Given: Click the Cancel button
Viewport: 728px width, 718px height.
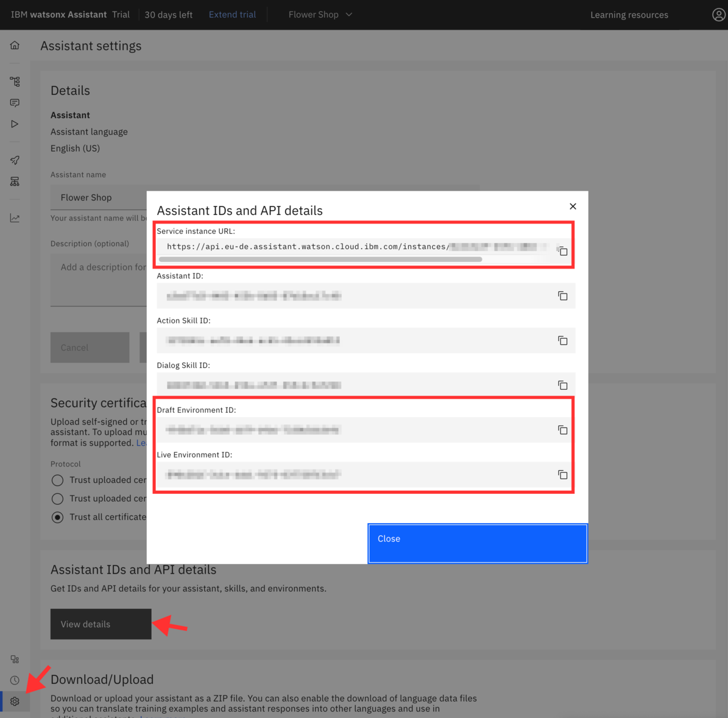Looking at the screenshot, I should [x=90, y=347].
